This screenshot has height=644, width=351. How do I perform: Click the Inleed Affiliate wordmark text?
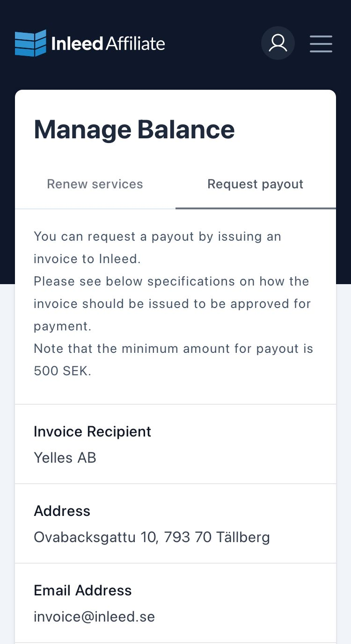[x=108, y=43]
